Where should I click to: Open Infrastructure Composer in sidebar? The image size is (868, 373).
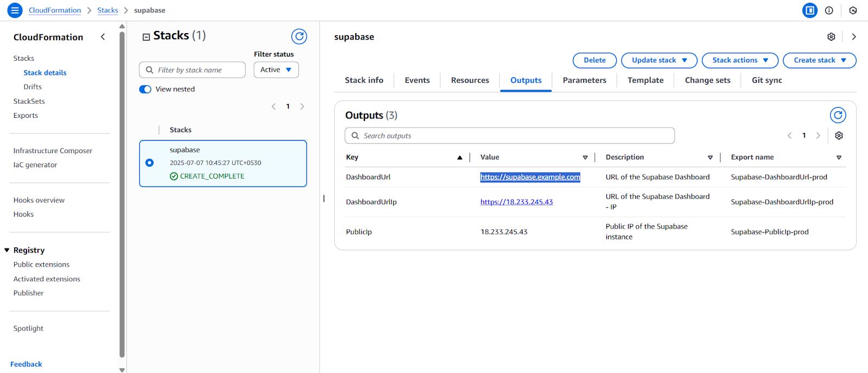(x=53, y=151)
